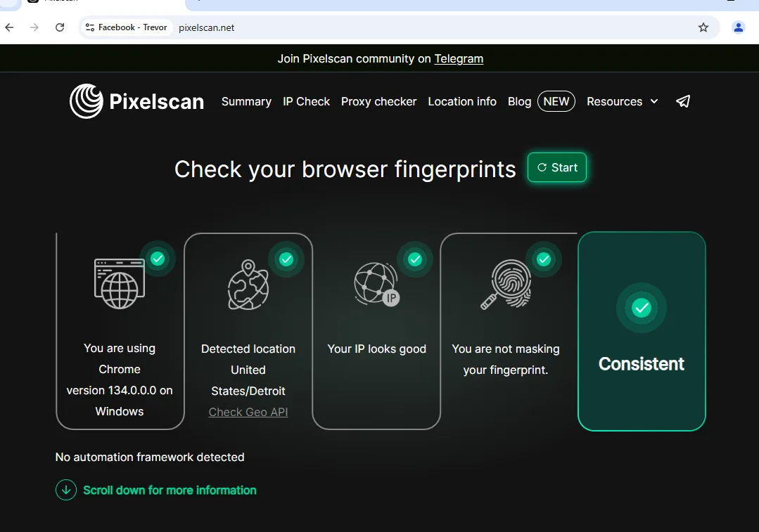Image resolution: width=759 pixels, height=532 pixels.
Task: Click the Facebook - Trevor chip in address bar
Action: click(127, 27)
